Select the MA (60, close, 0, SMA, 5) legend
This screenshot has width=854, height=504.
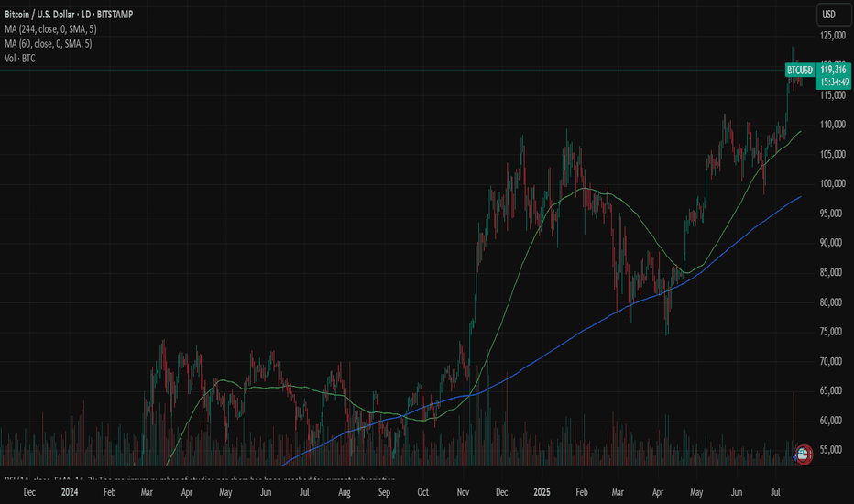coord(49,44)
